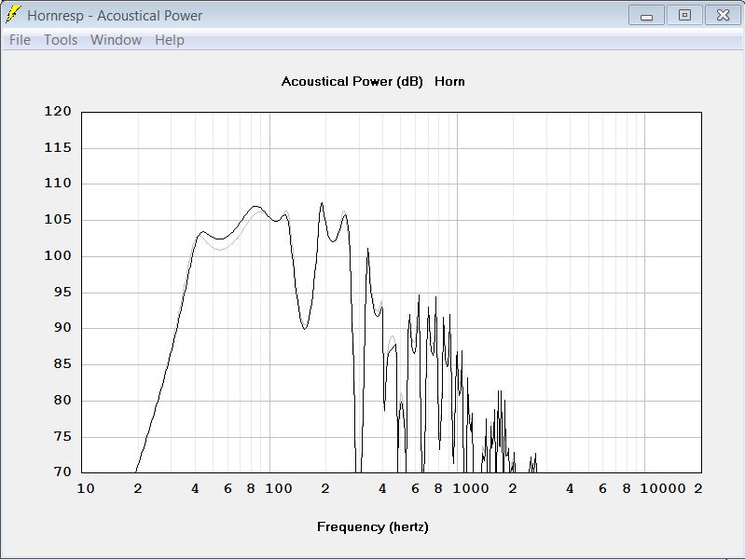Screen dimensions: 745x560
Task: Minimize the Hornresp window
Action: (646, 16)
